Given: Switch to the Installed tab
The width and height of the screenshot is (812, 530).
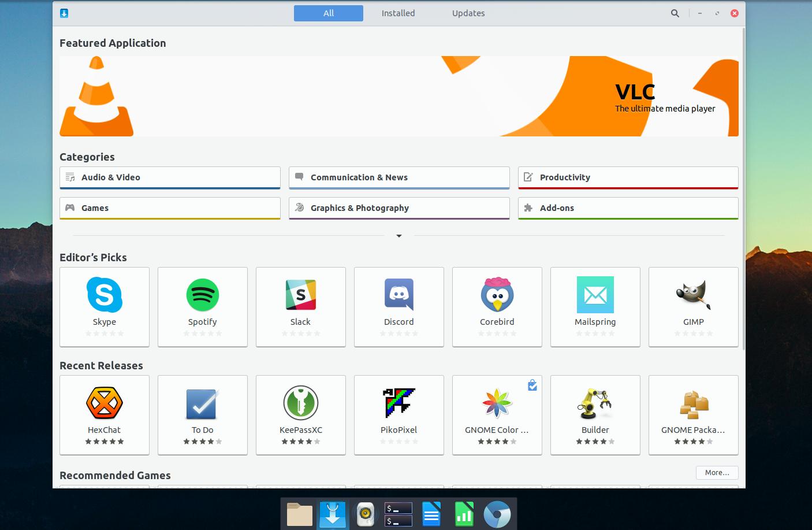Looking at the screenshot, I should 398,13.
